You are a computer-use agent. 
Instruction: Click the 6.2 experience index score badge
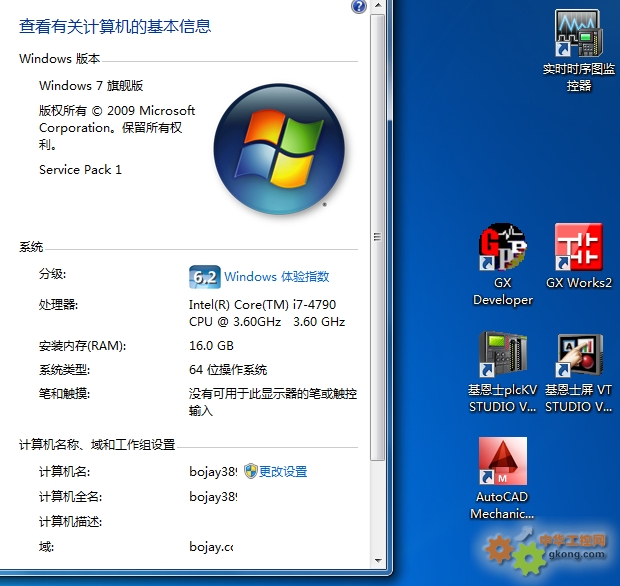point(204,277)
